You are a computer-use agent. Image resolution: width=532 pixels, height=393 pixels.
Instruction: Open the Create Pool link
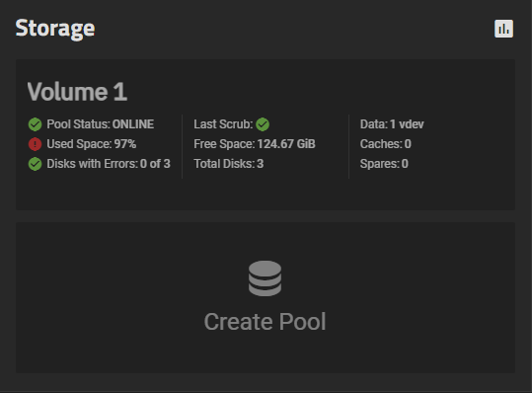[x=265, y=321]
